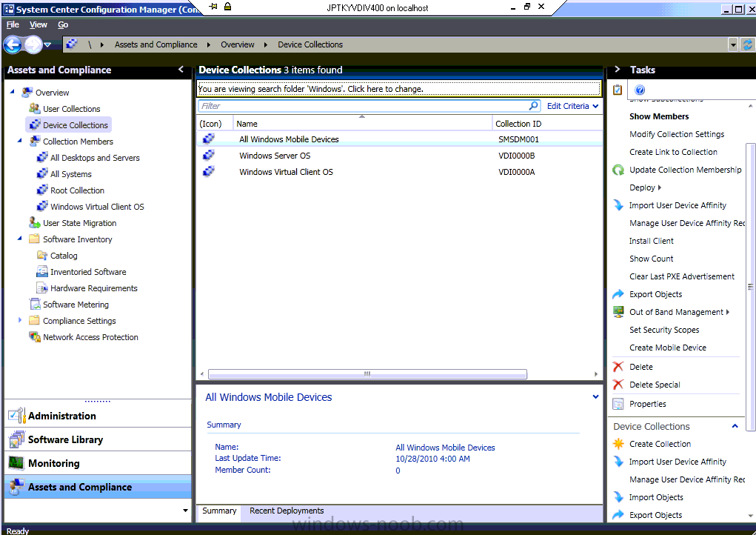
Task: Select Windows Virtual Client OS tree node
Action: [x=90, y=207]
